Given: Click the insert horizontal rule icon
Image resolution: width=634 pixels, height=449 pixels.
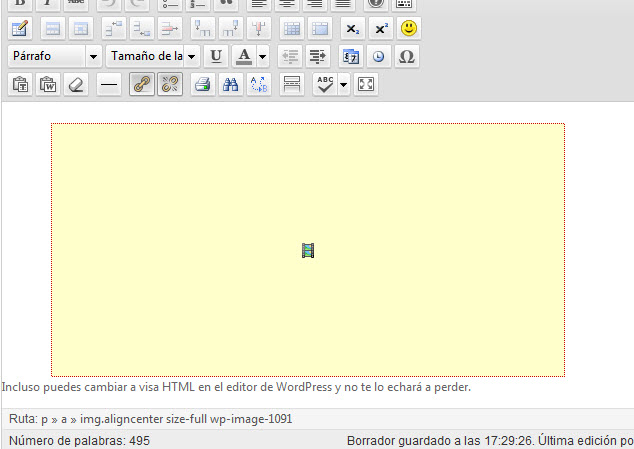Looking at the screenshot, I should tap(109, 85).
